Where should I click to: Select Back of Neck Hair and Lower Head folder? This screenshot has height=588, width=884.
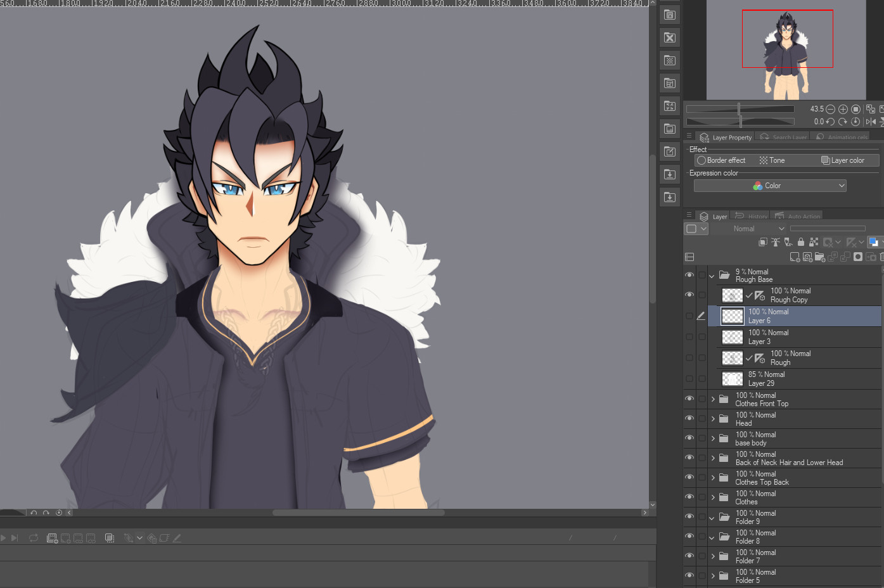pyautogui.click(x=795, y=458)
